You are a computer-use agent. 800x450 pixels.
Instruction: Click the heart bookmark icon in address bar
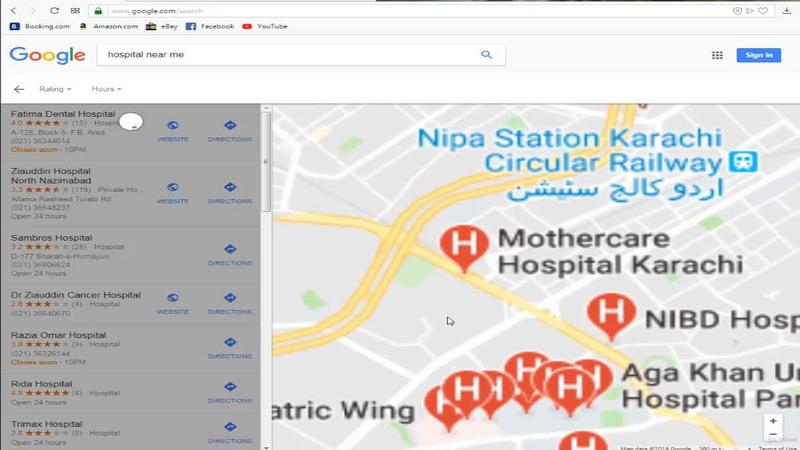763,11
